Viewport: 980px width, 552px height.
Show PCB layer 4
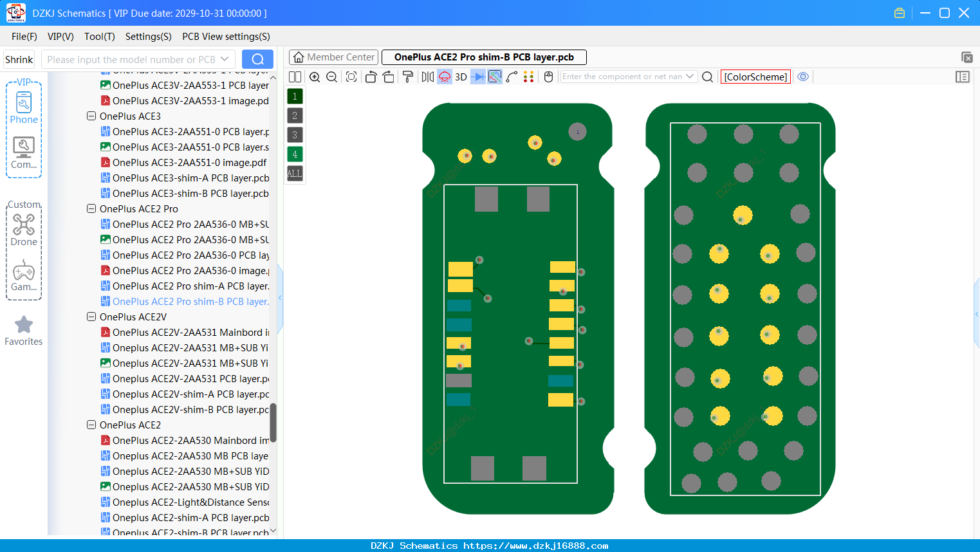pos(295,154)
